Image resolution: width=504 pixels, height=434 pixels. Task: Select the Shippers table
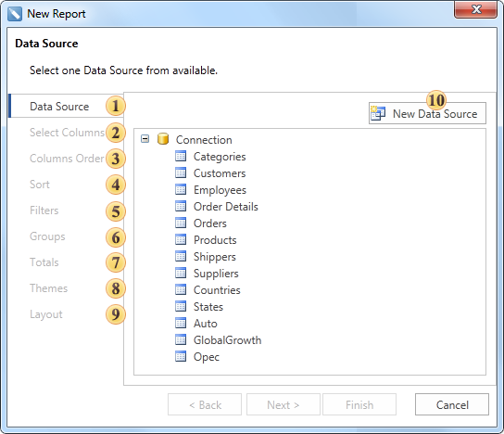tap(215, 257)
